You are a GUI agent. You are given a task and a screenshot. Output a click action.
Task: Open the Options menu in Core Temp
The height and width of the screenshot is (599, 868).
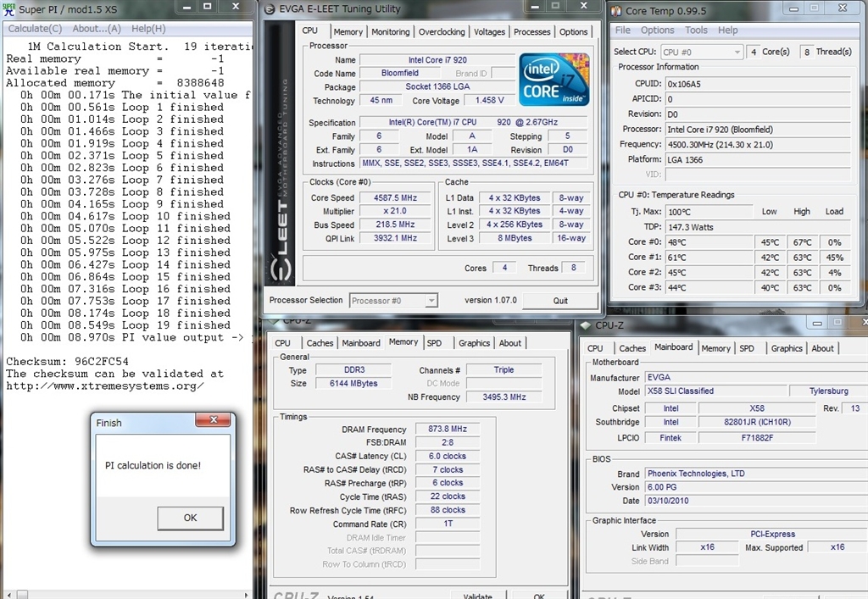click(657, 30)
